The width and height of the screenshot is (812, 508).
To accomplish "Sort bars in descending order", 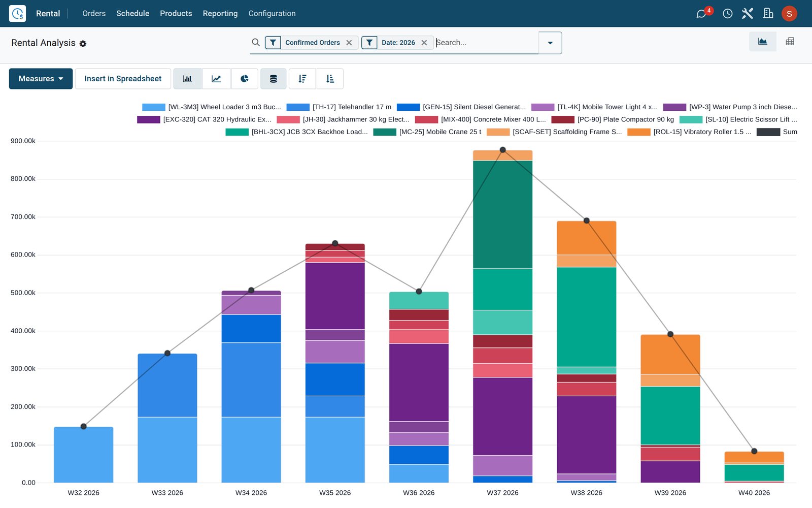I will point(302,79).
